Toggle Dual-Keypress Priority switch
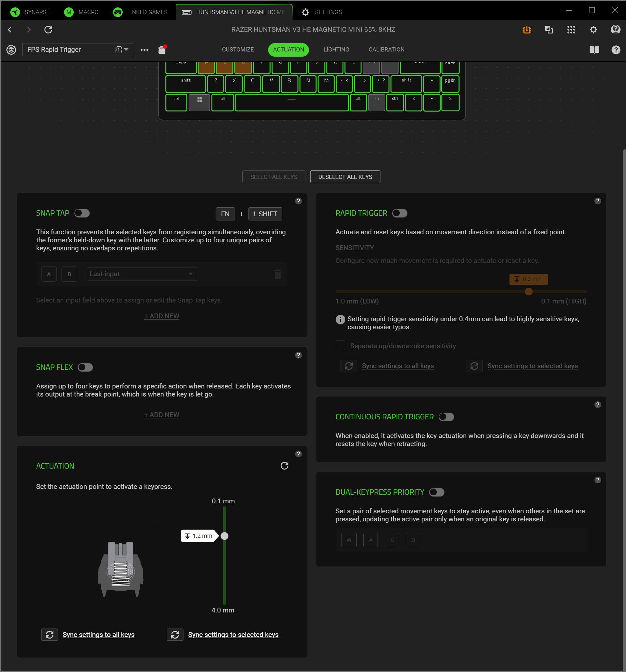Image resolution: width=626 pixels, height=672 pixels. pyautogui.click(x=437, y=492)
